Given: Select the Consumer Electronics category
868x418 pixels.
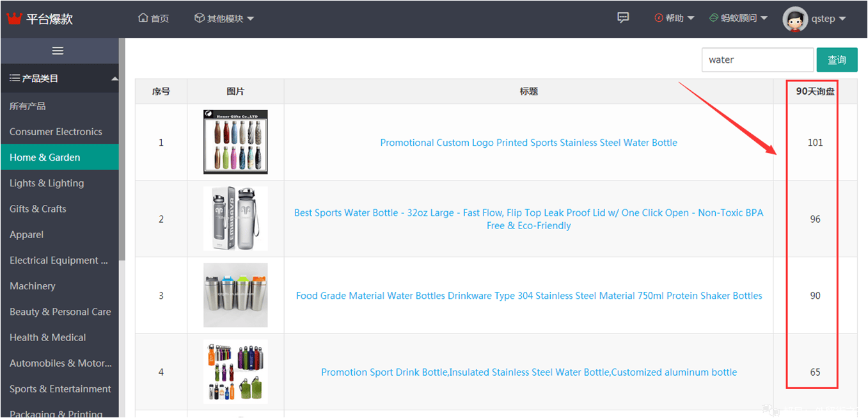Looking at the screenshot, I should point(56,132).
